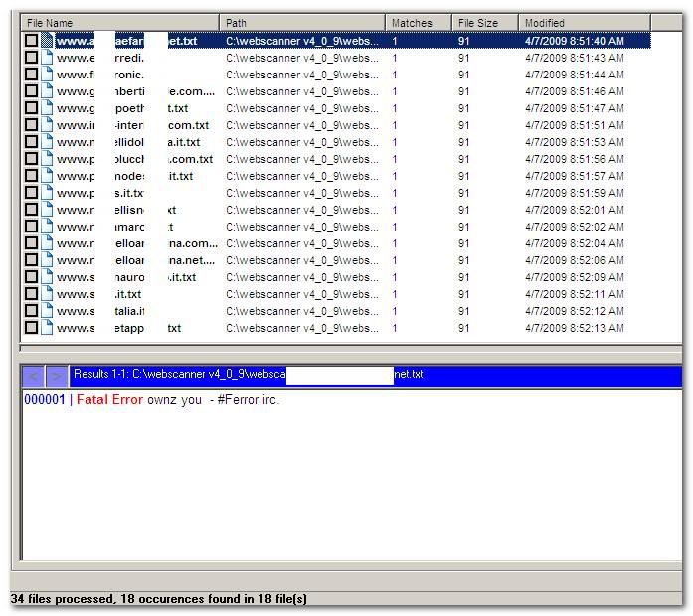This screenshot has width=693, height=616.
Task: Go to previous result with left arrow
Action: 33,376
